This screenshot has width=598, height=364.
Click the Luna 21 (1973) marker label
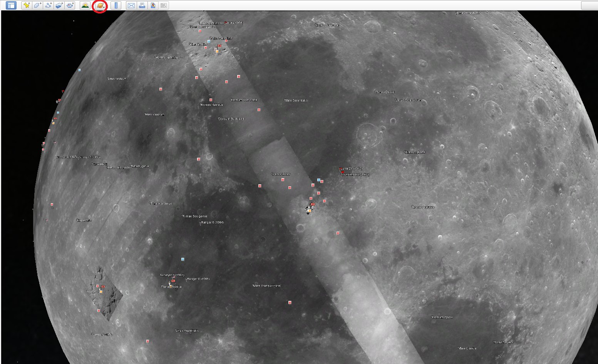coord(352,169)
